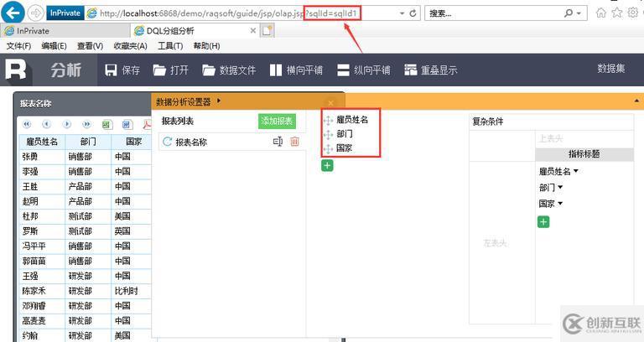Click the green 添加报表 button
The width and height of the screenshot is (644, 342).
click(x=277, y=121)
